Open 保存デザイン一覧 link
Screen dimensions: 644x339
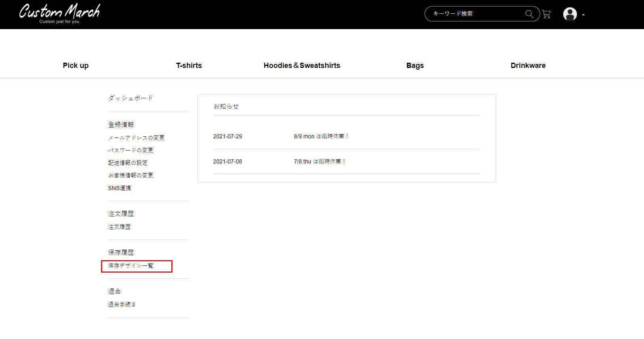(x=130, y=265)
